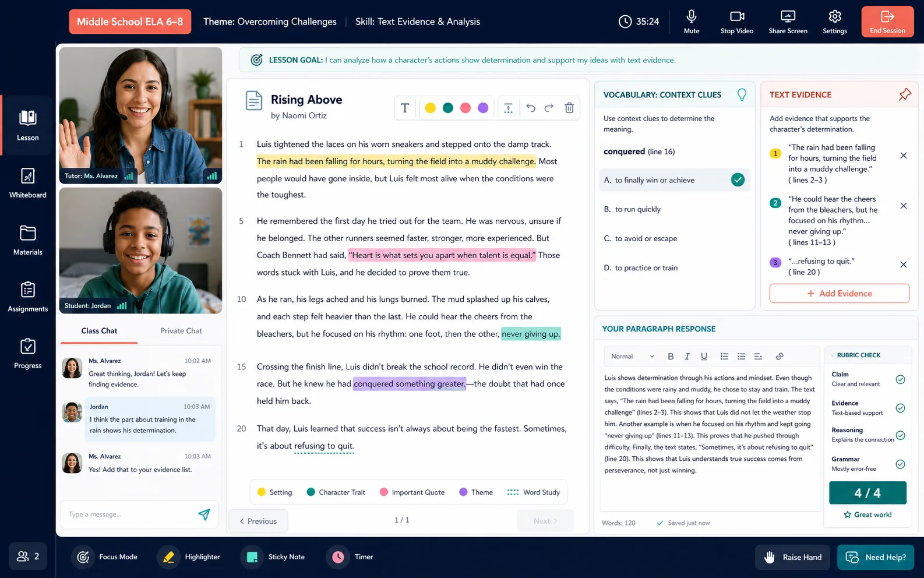Click the Need Help? button
The width and height of the screenshot is (924, 578).
click(876, 557)
